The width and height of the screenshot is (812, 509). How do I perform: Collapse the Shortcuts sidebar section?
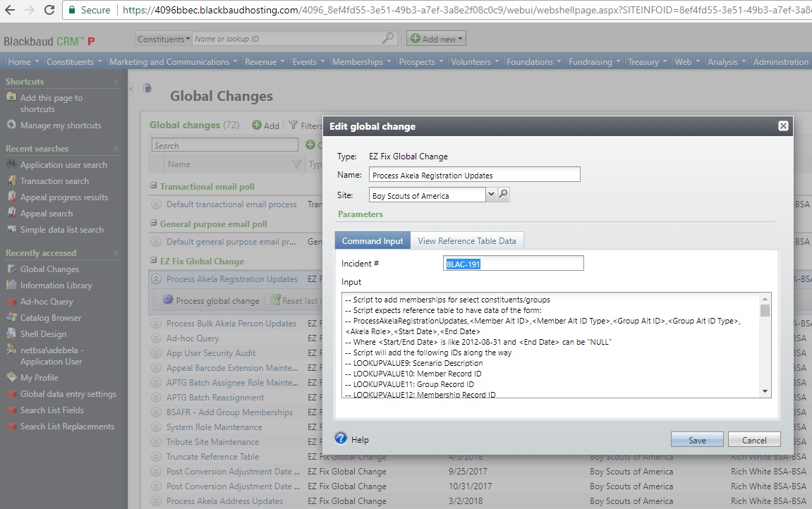[x=116, y=82]
